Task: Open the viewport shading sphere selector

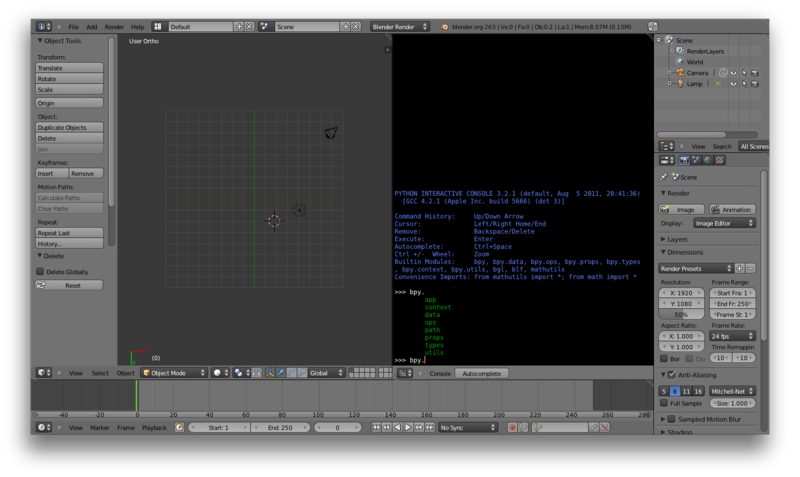Action: (x=220, y=373)
